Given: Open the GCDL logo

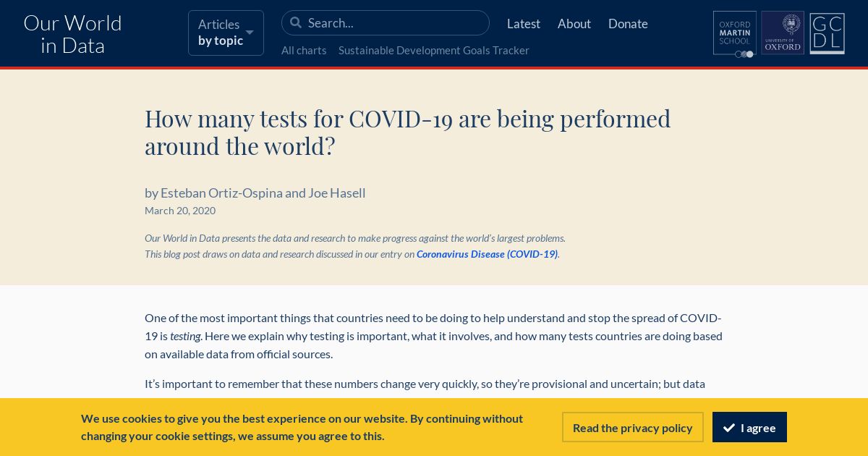Looking at the screenshot, I should point(827,33).
